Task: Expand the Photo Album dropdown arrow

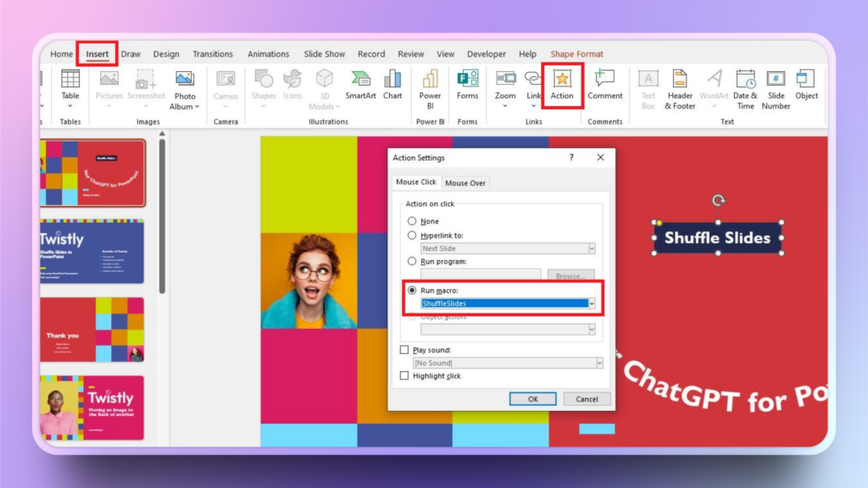Action: point(198,107)
